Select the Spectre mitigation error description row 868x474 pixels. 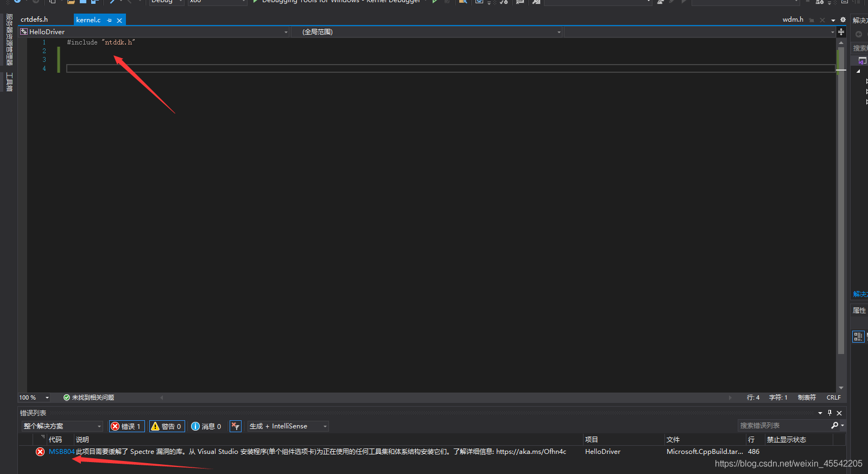321,452
